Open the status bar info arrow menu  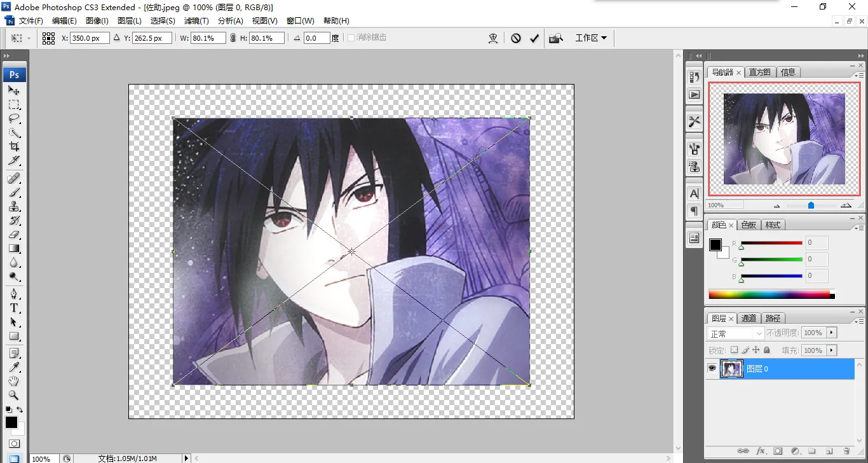pos(186,458)
